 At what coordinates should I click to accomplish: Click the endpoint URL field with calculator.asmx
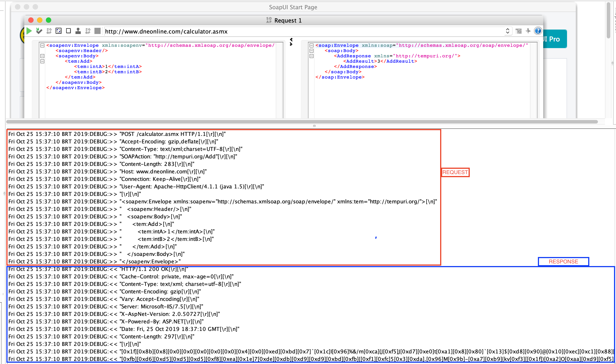(x=304, y=31)
